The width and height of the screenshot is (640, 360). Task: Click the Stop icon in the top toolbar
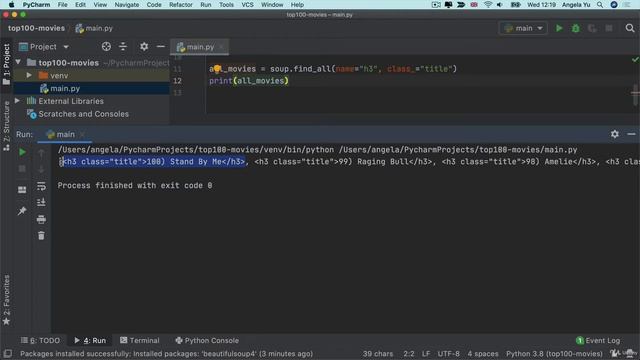coord(609,28)
